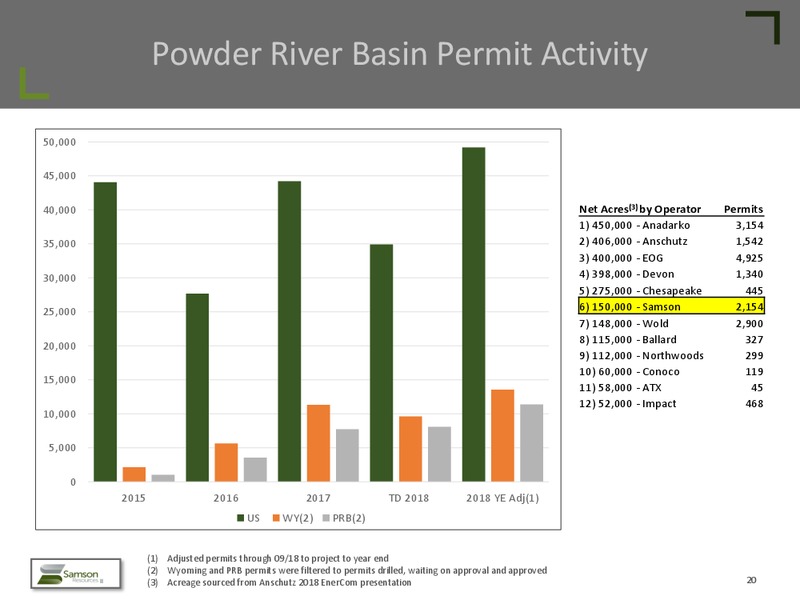
Task: Click the 2017 axis label
Action: [x=318, y=498]
